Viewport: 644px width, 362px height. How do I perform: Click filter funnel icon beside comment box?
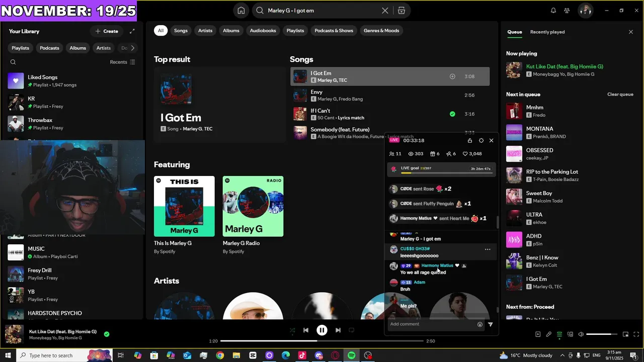pos(491,324)
